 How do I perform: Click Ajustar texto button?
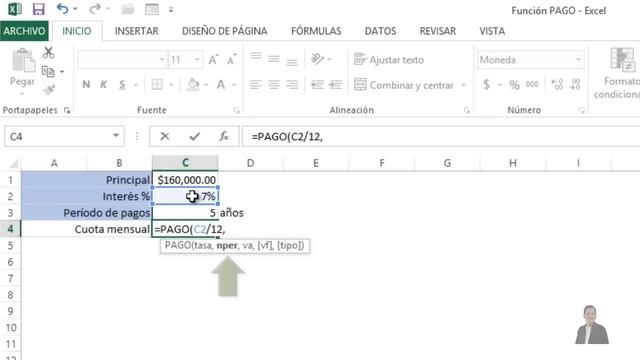click(x=389, y=60)
